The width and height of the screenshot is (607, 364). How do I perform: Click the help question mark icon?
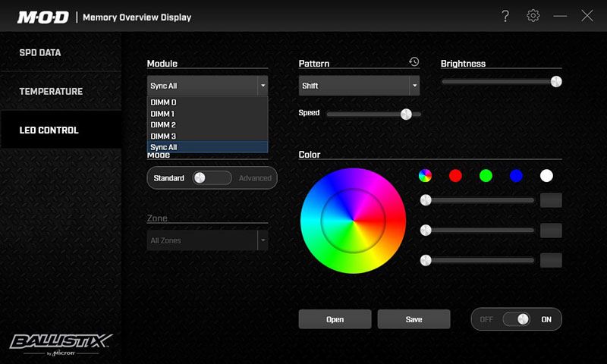[505, 16]
